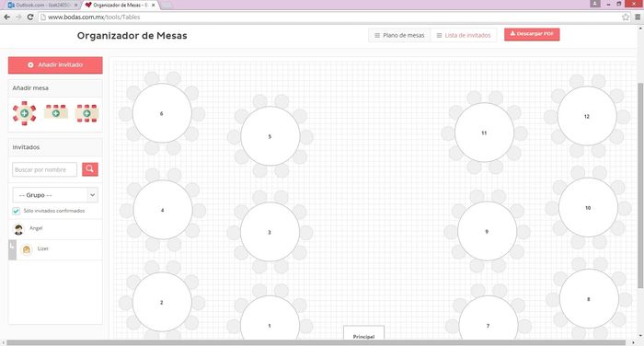Viewport: 644px width, 346px height.
Task: Click Descargar PDF button
Action: pyautogui.click(x=532, y=34)
